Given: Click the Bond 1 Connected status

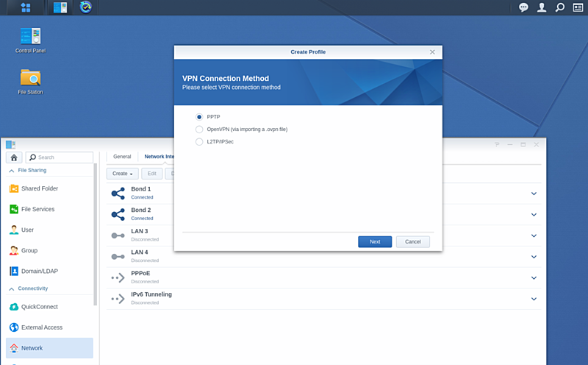Looking at the screenshot, I should coord(142,197).
